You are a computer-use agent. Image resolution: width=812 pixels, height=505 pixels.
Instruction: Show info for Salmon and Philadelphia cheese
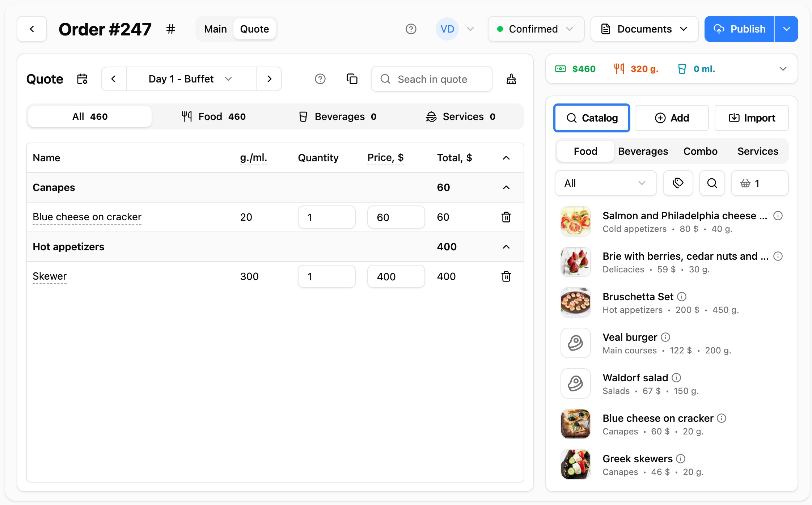(778, 216)
